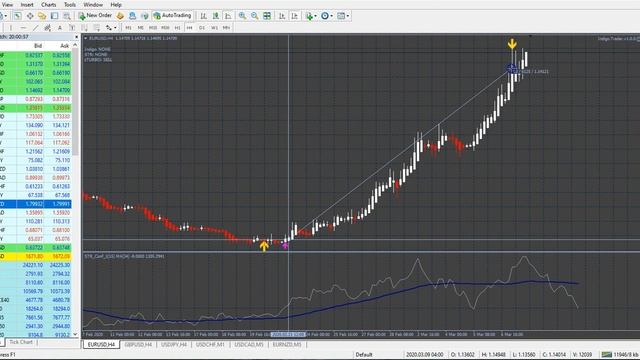The image size is (640, 360).
Task: Switch to M5 timeframe
Action: tap(140, 28)
